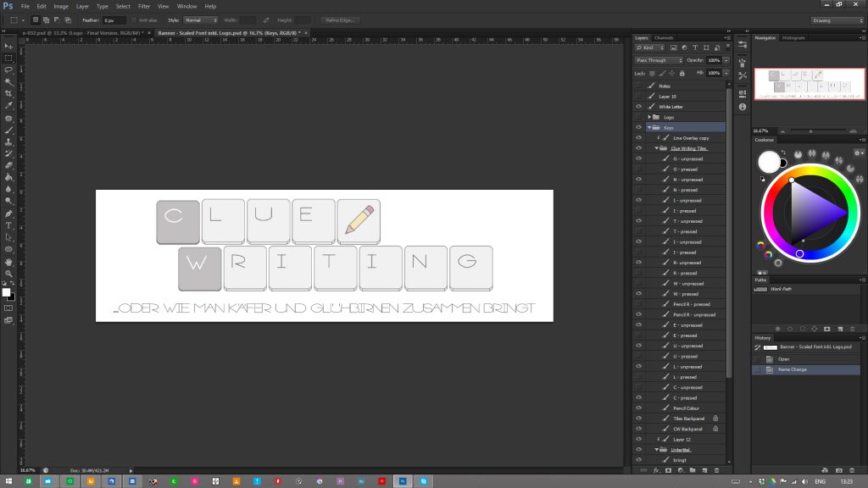
Task: Switch to the Channels tab
Action: [664, 37]
